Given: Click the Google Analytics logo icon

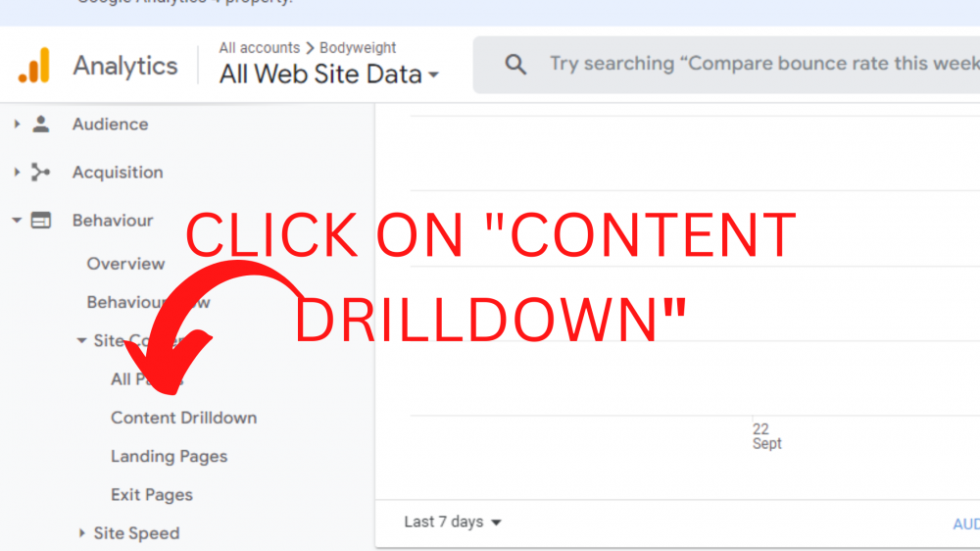Looking at the screenshot, I should 33,65.
